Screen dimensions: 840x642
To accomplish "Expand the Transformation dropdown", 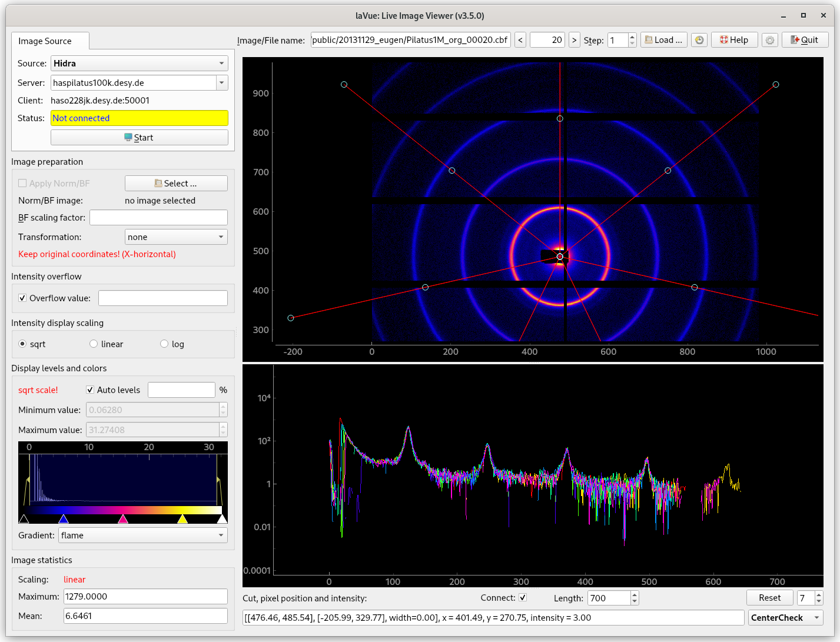I will coord(176,237).
